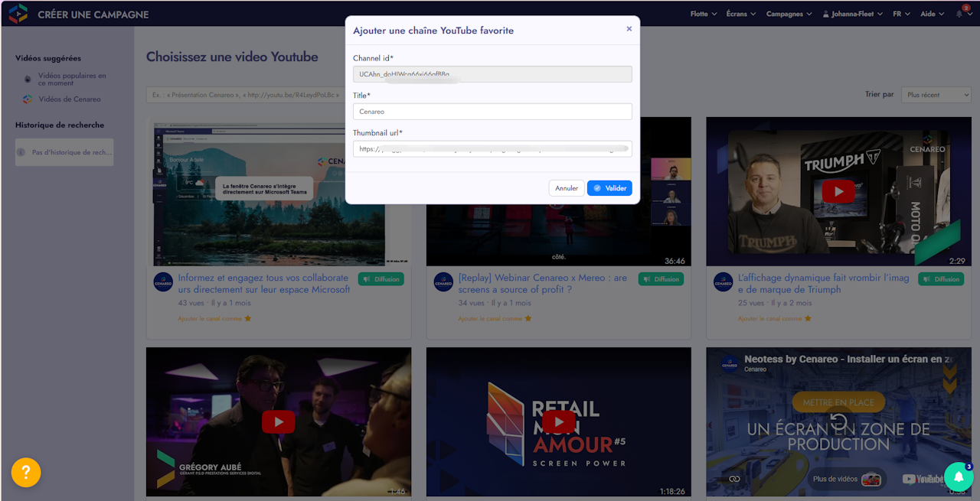Open the Aide menu
Image resolution: width=980 pixels, height=501 pixels.
tap(932, 14)
